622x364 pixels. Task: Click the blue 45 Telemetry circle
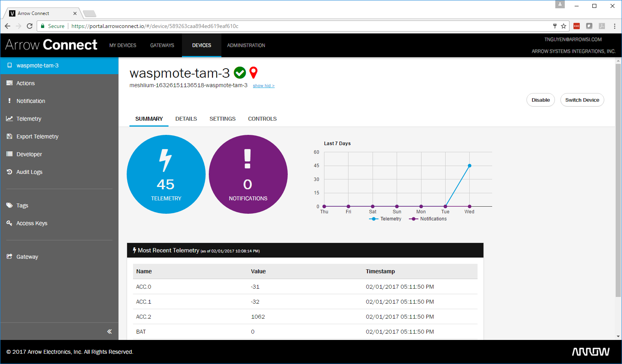[x=166, y=174]
